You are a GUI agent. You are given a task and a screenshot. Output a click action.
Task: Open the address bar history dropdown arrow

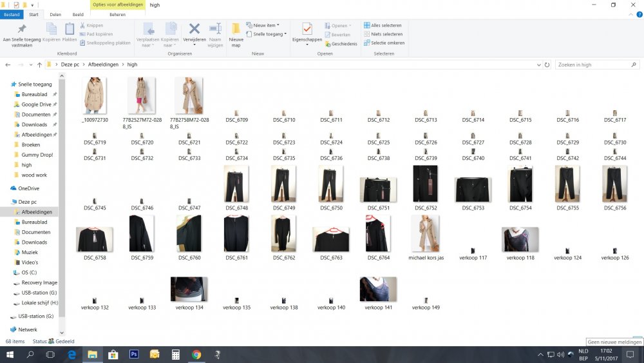tap(539, 65)
